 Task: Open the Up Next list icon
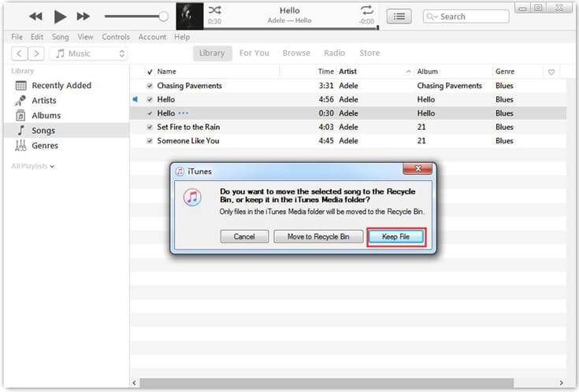pyautogui.click(x=399, y=17)
